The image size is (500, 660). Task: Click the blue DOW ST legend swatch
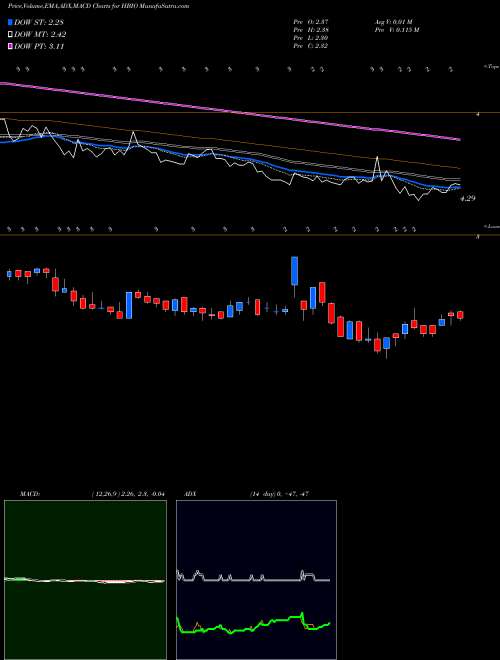point(11,23)
